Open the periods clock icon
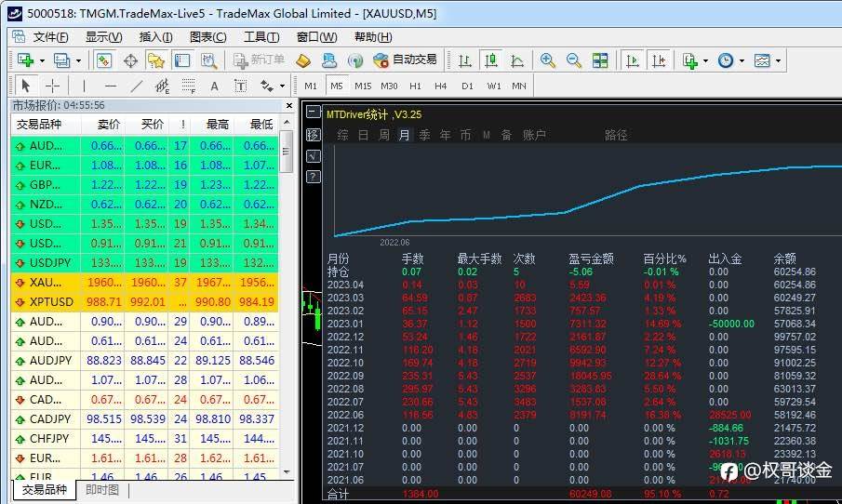This screenshot has height=504, width=842. tap(726, 60)
